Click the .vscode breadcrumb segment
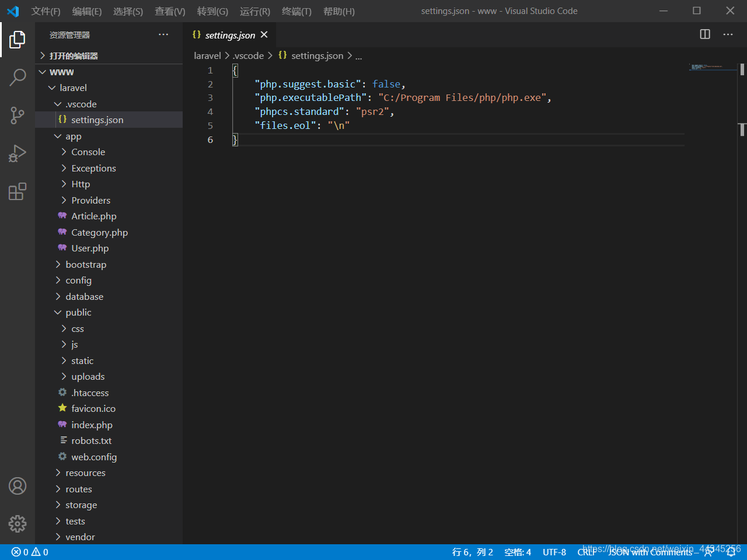747x560 pixels. (x=249, y=55)
